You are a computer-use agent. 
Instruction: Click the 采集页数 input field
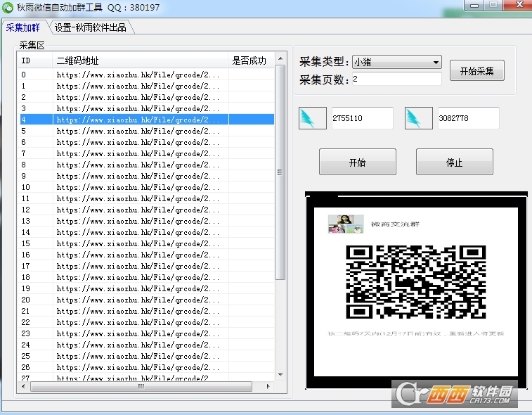[x=396, y=79]
